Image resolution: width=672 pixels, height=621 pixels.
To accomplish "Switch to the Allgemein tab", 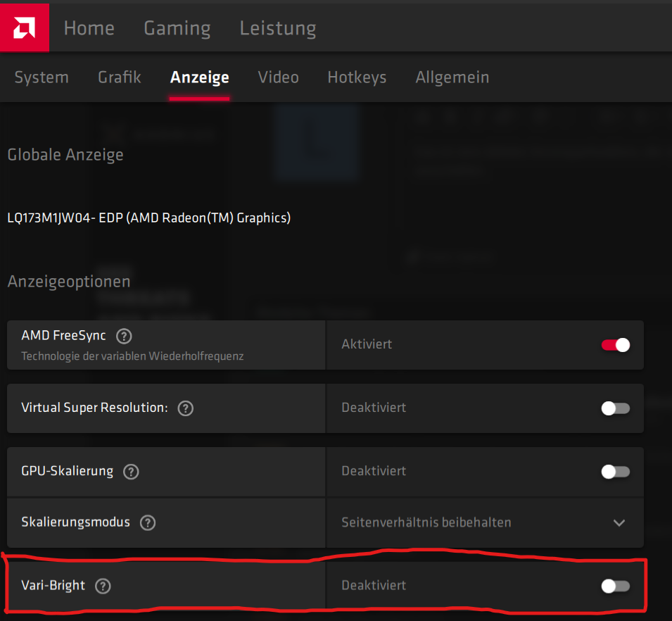I will 452,77.
